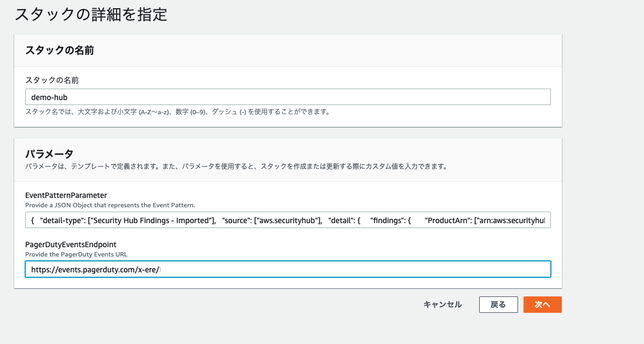Focus the PagerDutyEventsEndpoint URL field
The image size is (644, 344).
[x=287, y=269]
